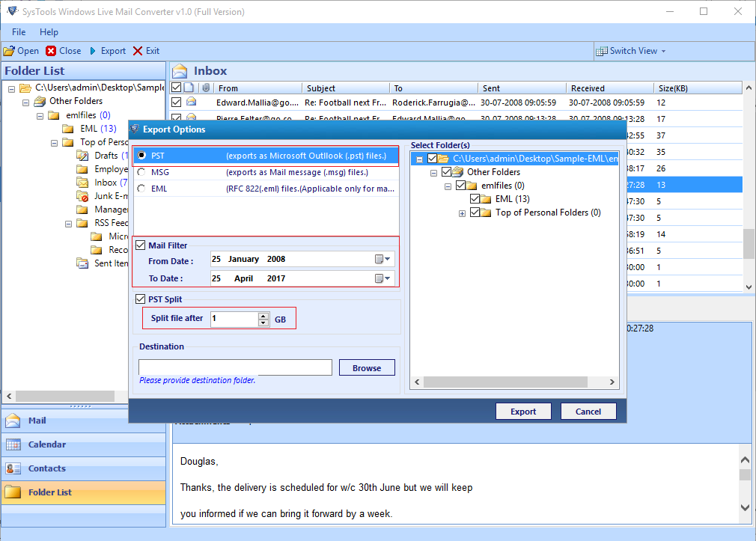This screenshot has height=541, width=756.
Task: Click the red Close toolbar icon
Action: pyautogui.click(x=51, y=51)
